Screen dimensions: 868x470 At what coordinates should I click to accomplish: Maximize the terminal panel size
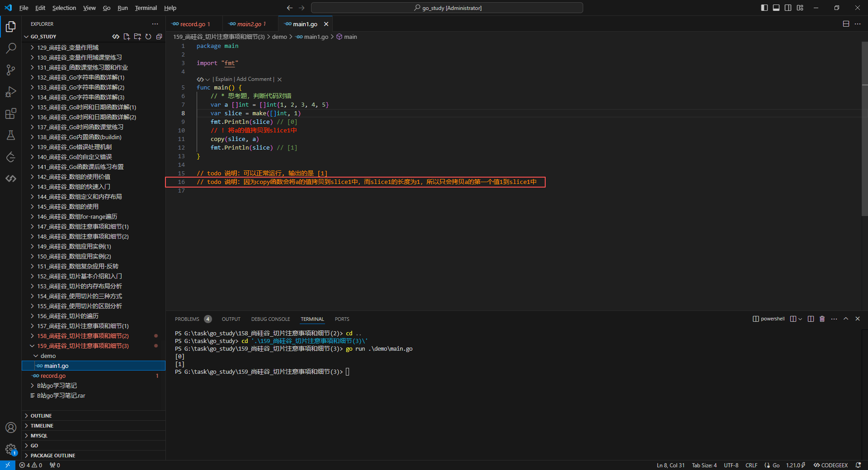(846, 319)
